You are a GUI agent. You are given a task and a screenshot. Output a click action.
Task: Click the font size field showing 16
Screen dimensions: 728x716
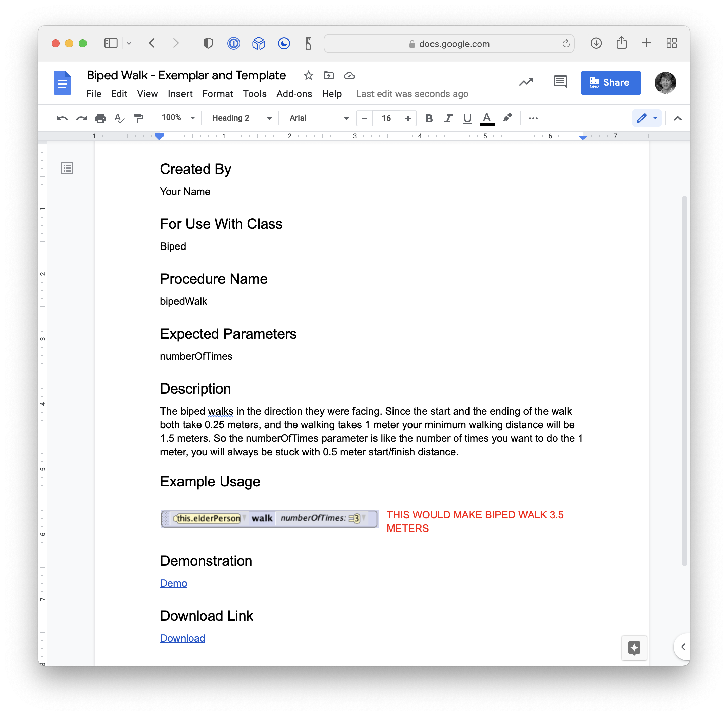(386, 118)
